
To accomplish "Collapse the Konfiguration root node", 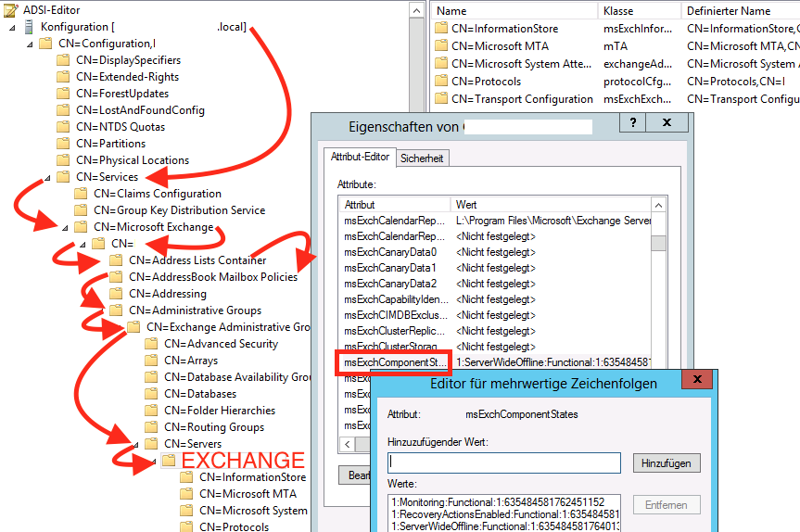I will pos(12,28).
